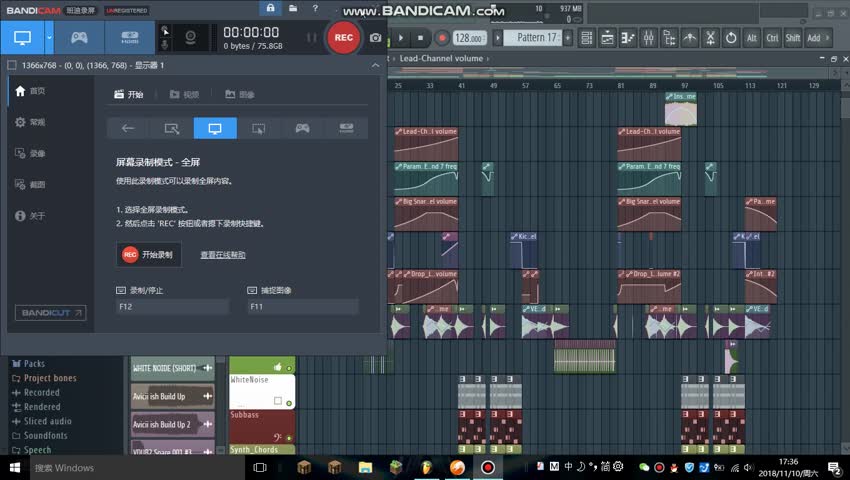Click Lead-Channel volume breadcrumb
850x480 pixels.
point(441,59)
